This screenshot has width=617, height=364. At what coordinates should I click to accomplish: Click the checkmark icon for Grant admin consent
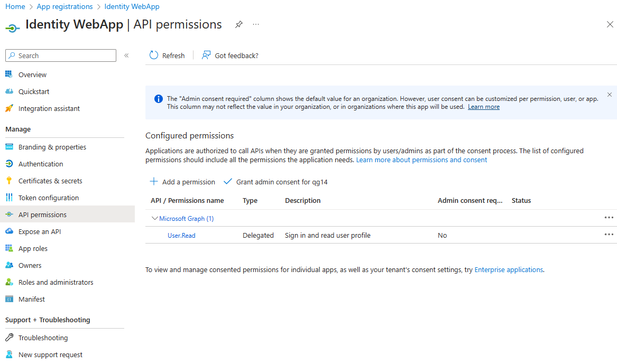tap(227, 182)
